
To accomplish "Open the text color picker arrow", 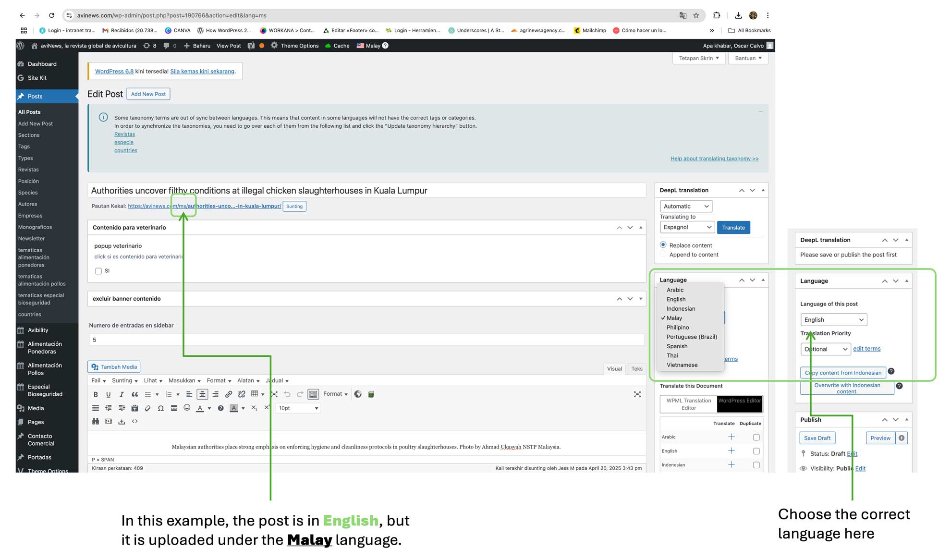I will [209, 409].
